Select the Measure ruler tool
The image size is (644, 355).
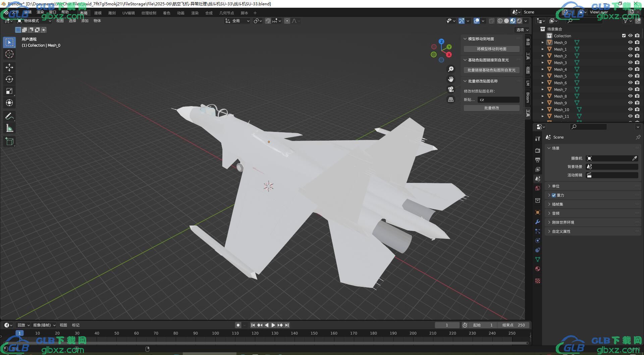click(x=9, y=128)
